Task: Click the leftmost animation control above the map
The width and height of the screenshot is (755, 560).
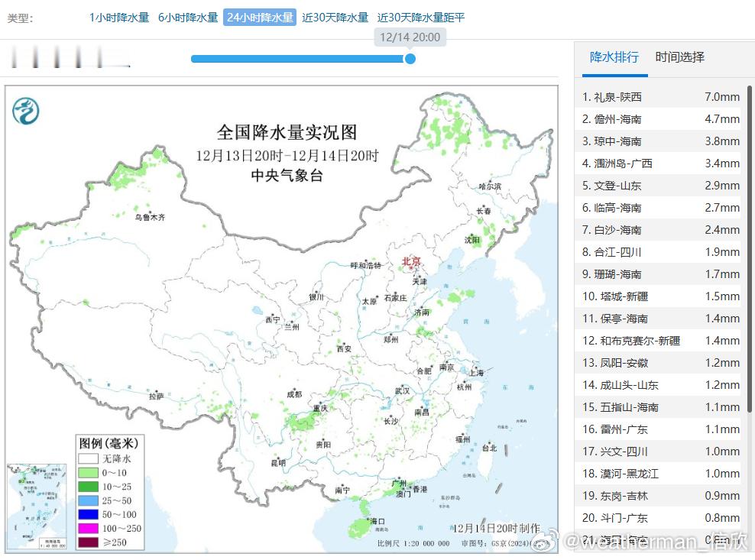Action: [x=14, y=57]
